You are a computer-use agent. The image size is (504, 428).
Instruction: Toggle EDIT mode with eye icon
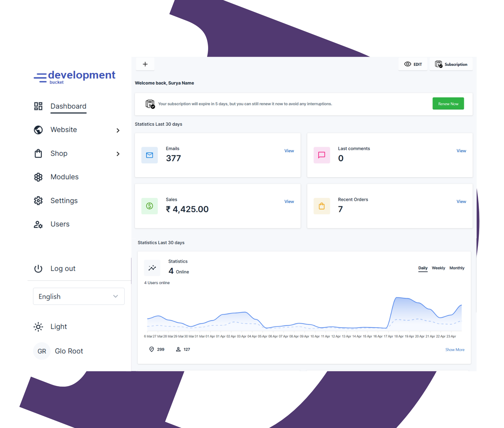tap(413, 64)
